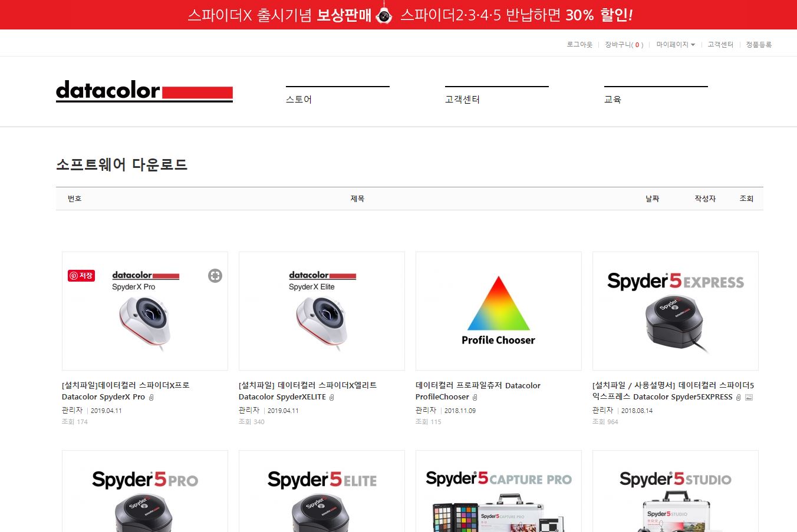Click the 정품등록 link in top bar
The image size is (797, 532).
759,45
